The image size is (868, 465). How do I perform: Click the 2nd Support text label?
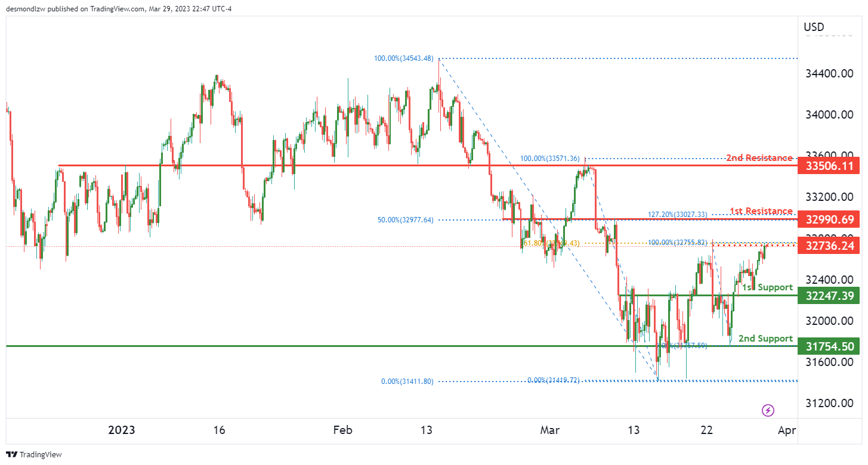766,338
